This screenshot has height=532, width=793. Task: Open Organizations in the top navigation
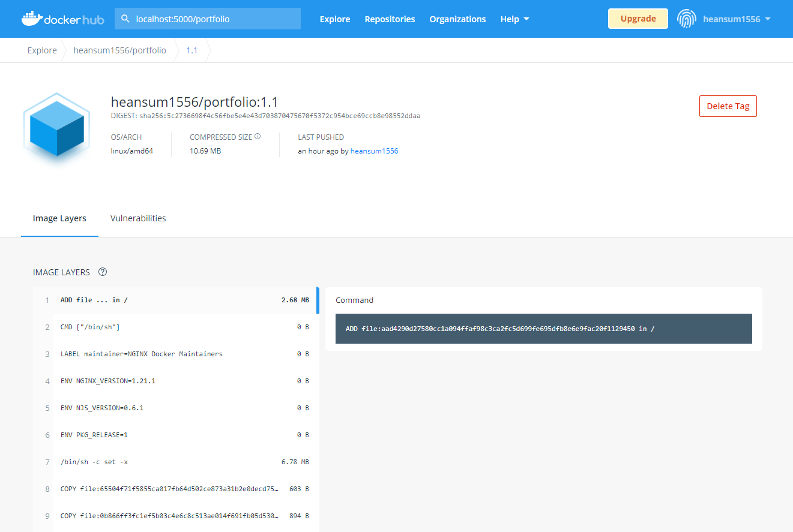457,19
